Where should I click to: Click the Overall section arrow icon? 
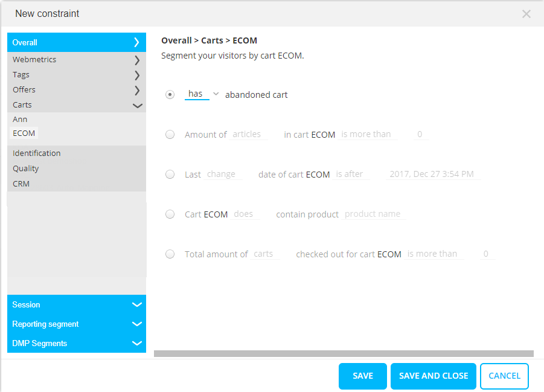pyautogui.click(x=137, y=42)
